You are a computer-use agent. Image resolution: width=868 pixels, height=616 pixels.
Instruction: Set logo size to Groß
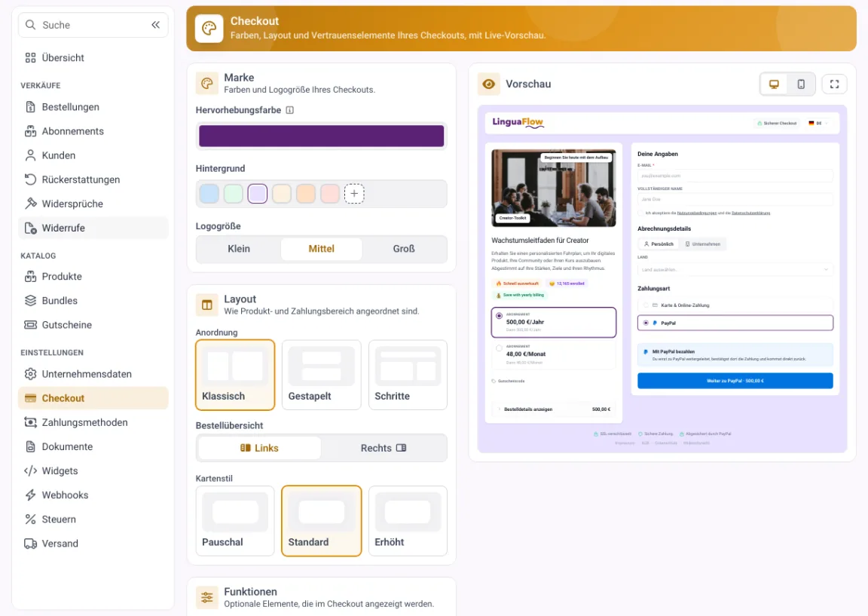point(404,250)
